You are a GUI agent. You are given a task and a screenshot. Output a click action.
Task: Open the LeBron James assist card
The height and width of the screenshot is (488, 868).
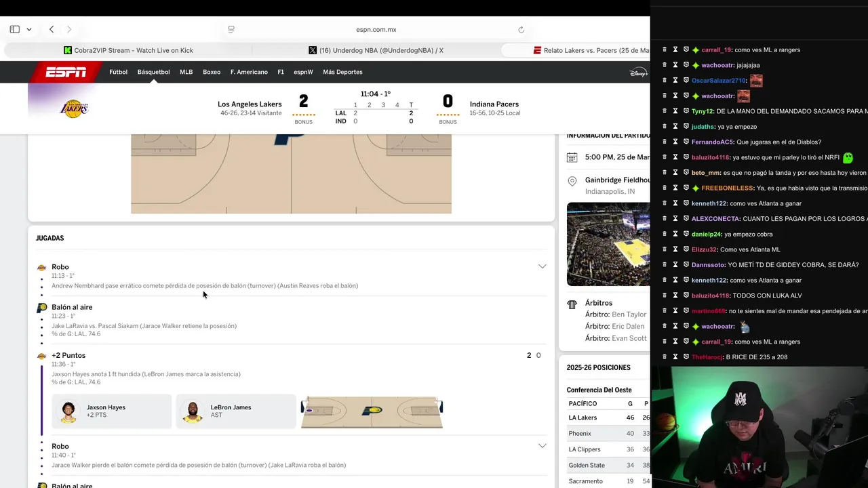(236, 411)
